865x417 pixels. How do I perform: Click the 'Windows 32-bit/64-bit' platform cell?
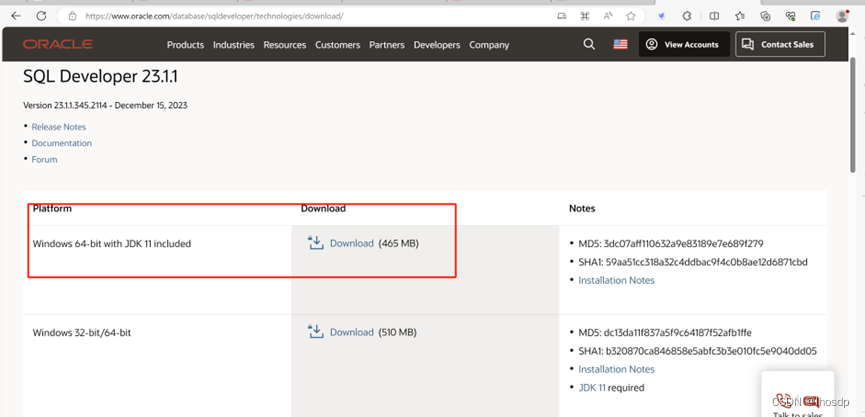click(82, 333)
